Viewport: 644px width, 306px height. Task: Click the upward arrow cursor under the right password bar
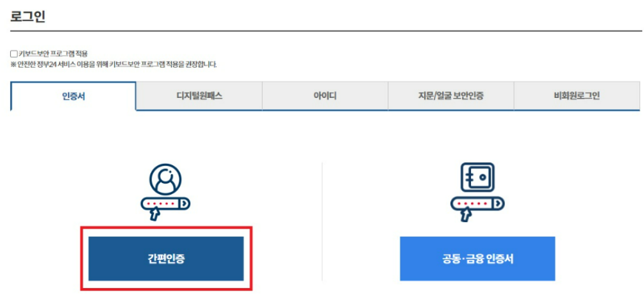[x=466, y=215]
